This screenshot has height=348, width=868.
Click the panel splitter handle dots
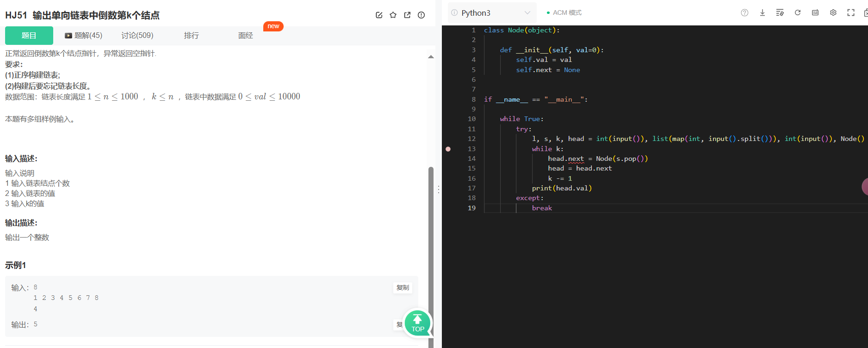coord(439,189)
